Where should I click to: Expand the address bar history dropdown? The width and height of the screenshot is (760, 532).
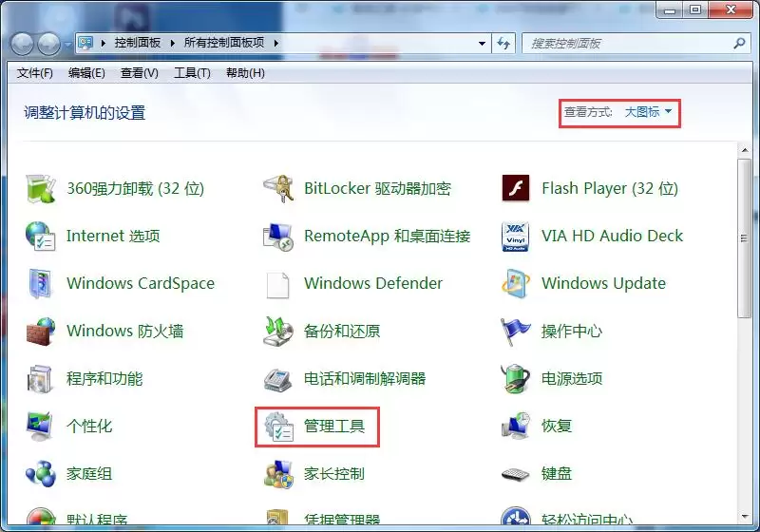482,44
